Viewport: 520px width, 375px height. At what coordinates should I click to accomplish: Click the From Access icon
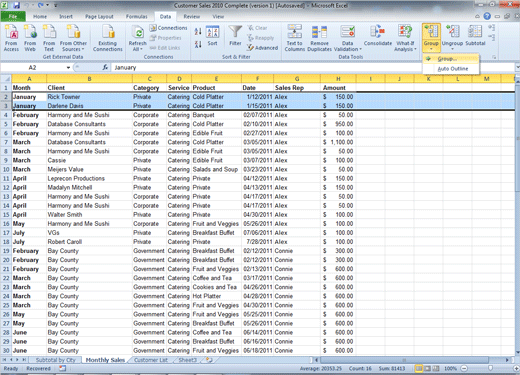(11, 38)
